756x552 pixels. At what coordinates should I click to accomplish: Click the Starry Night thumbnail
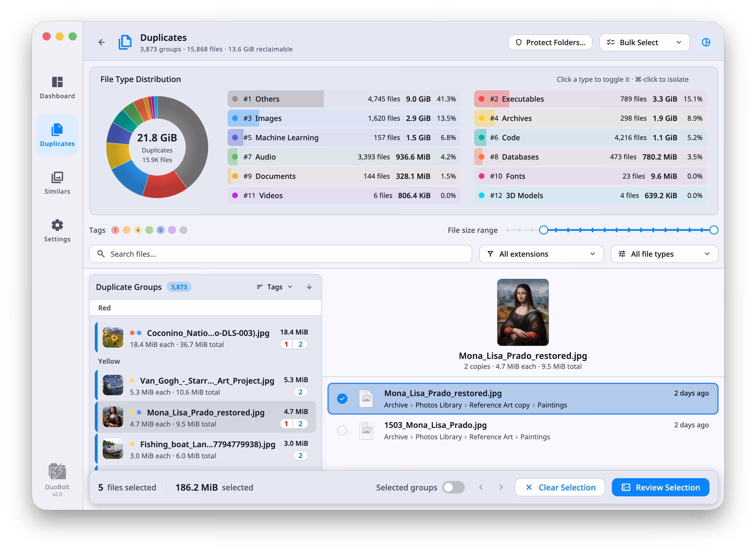pyautogui.click(x=113, y=385)
